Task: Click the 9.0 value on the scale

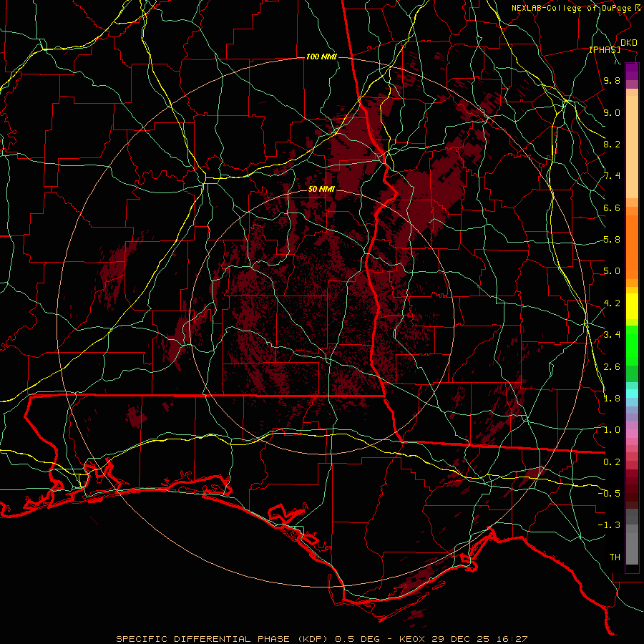Action: pyautogui.click(x=612, y=112)
